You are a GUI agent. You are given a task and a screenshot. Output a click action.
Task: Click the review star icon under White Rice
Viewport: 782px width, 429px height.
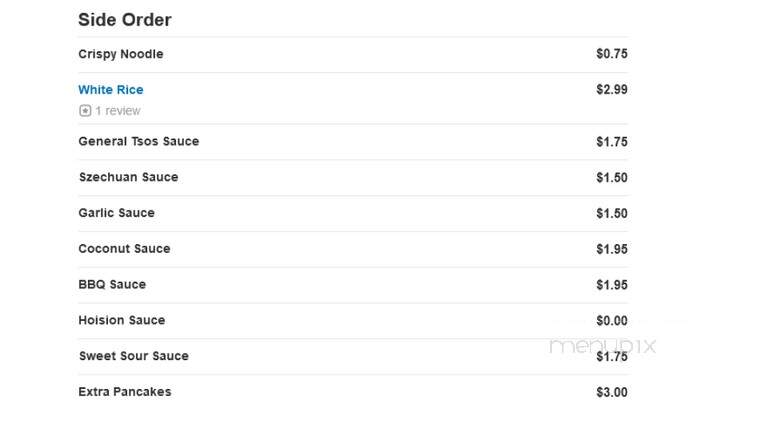tap(85, 111)
